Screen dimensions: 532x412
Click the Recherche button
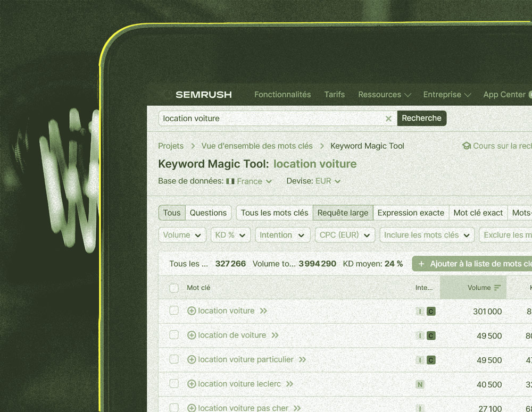pos(422,119)
